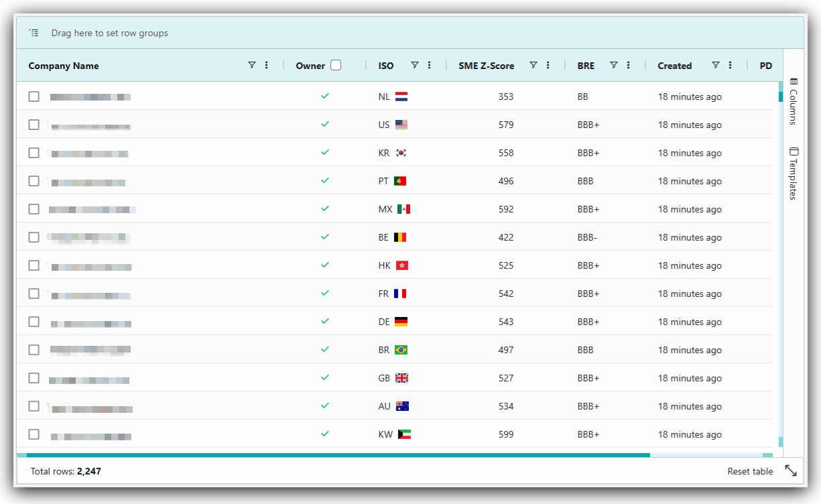Click the Germany flag icon
821x504 pixels.
coord(401,322)
